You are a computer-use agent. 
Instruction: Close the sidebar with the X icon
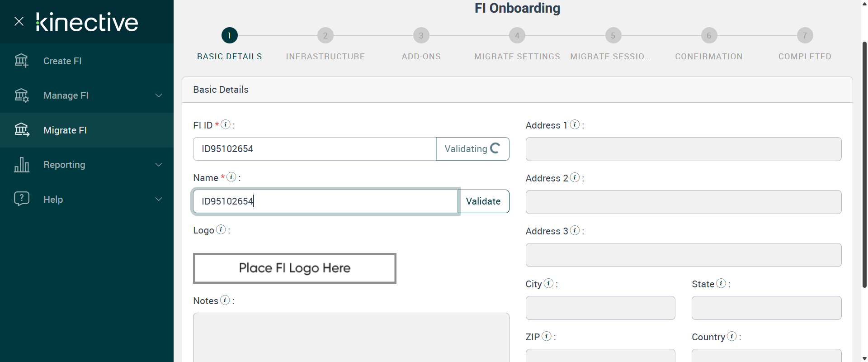coord(19,21)
